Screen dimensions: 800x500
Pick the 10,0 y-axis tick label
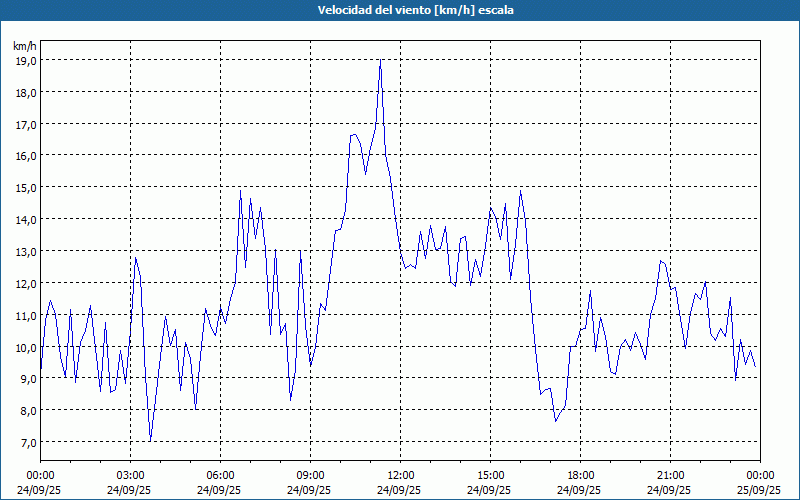tap(25, 347)
